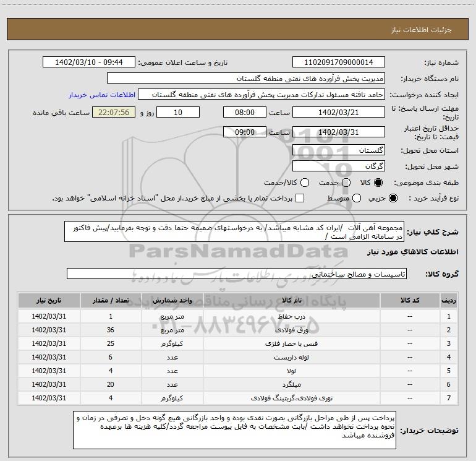Click item name فنس یا حصار فلزی
The width and height of the screenshot is (476, 461).
pyautogui.click(x=291, y=343)
